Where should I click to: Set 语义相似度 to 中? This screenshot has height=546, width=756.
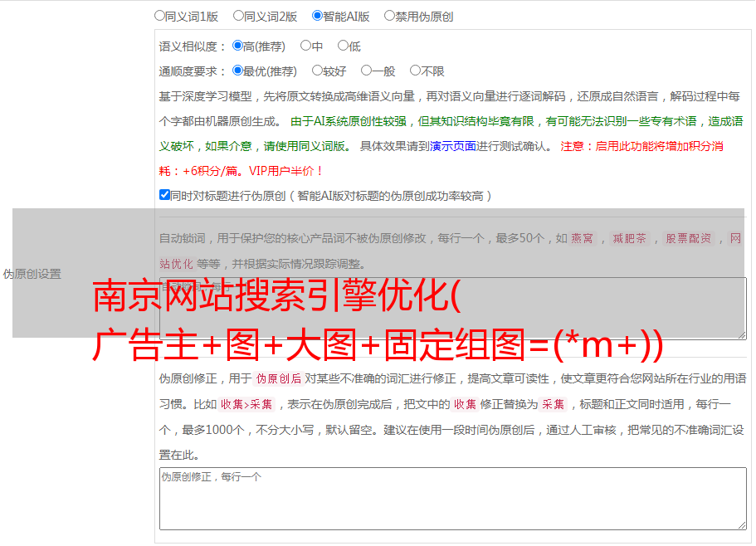tap(305, 46)
